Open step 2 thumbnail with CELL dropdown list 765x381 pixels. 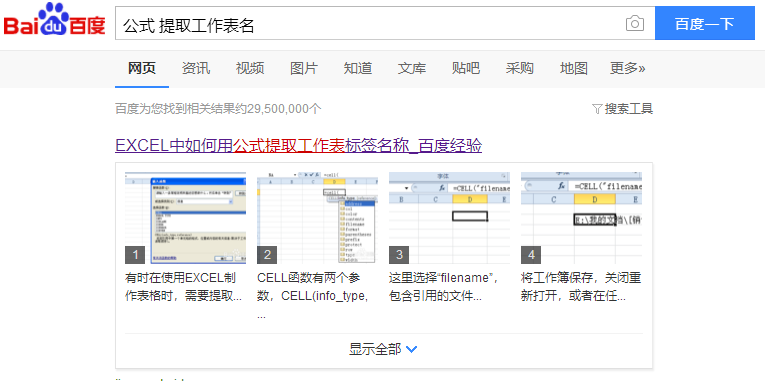click(x=318, y=218)
